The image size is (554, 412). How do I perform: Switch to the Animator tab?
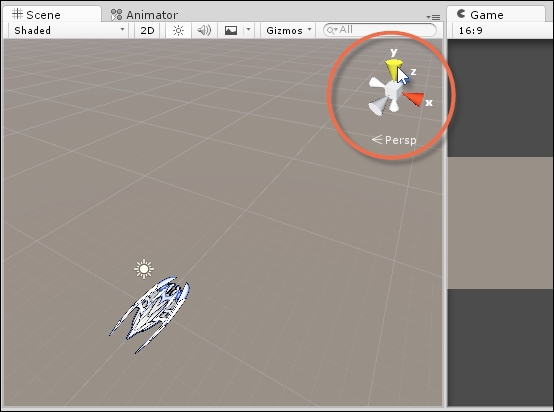click(145, 15)
